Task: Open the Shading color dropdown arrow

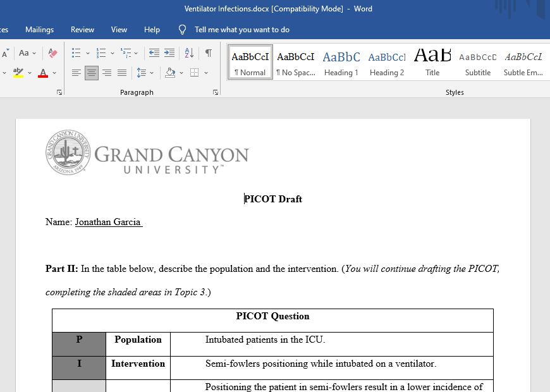Action: [x=181, y=73]
